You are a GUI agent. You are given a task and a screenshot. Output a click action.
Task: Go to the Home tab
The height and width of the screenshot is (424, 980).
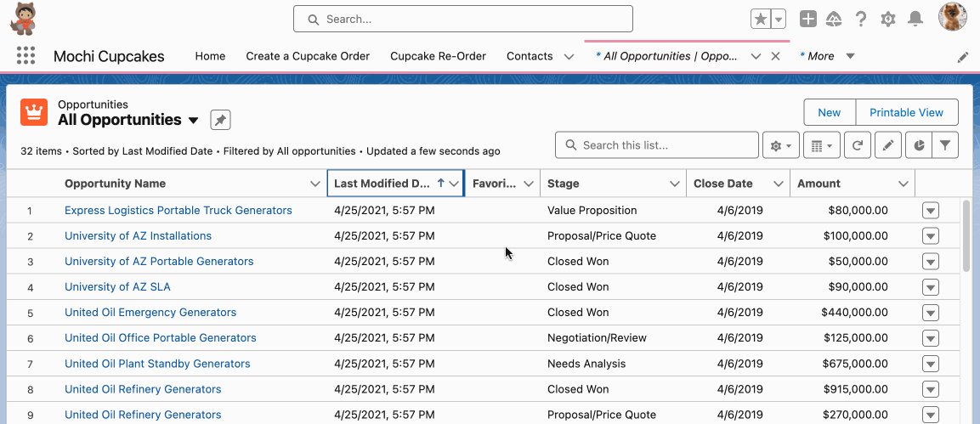coord(210,55)
